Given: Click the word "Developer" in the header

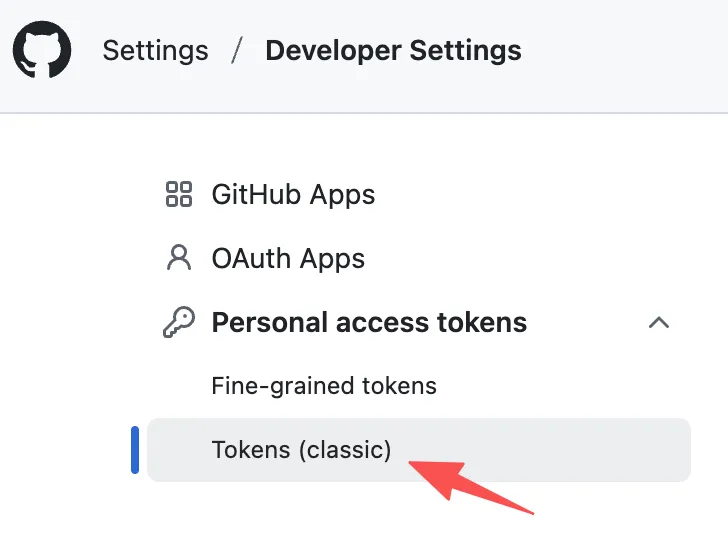Looking at the screenshot, I should 328,50.
